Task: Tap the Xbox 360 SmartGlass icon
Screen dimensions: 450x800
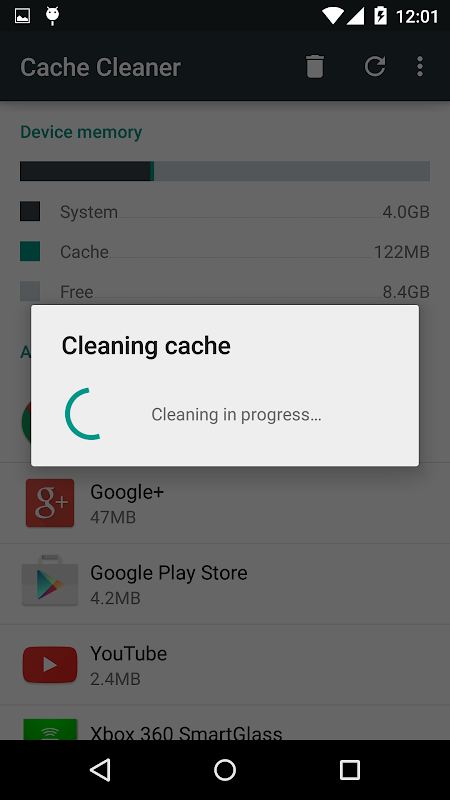Action: point(50,729)
